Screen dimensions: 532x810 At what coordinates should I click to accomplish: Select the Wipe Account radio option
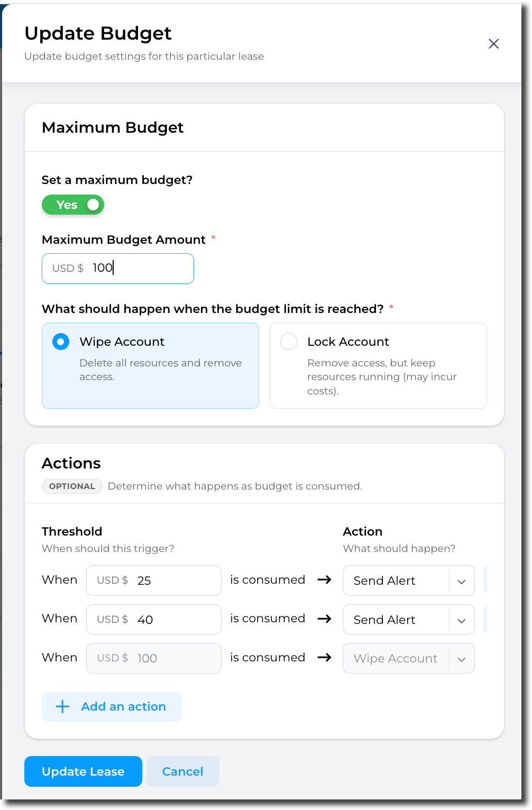point(61,342)
